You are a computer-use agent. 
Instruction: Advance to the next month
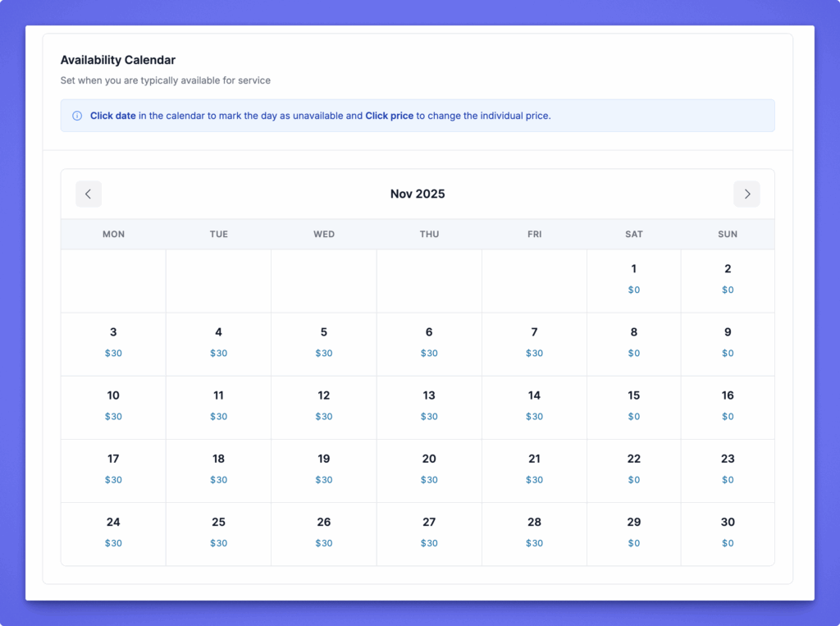(x=746, y=194)
